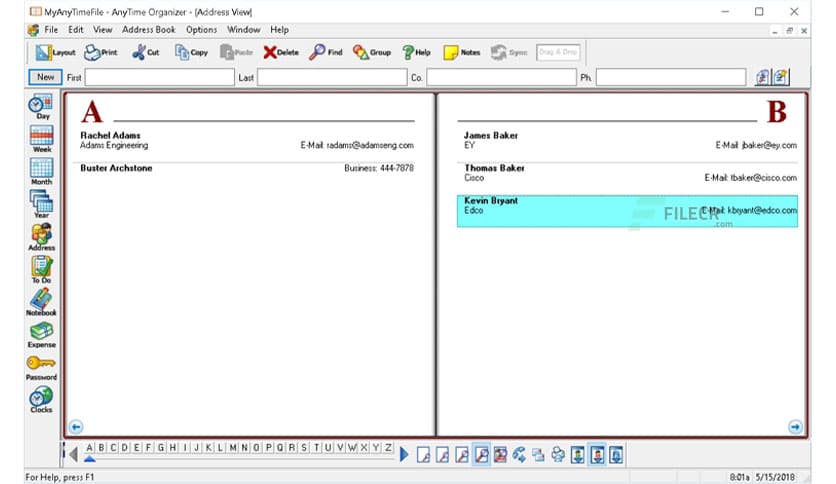Image resolution: width=836 pixels, height=484 pixels.
Task: Select the highlighted Kevin Bryant contact
Action: (x=628, y=211)
